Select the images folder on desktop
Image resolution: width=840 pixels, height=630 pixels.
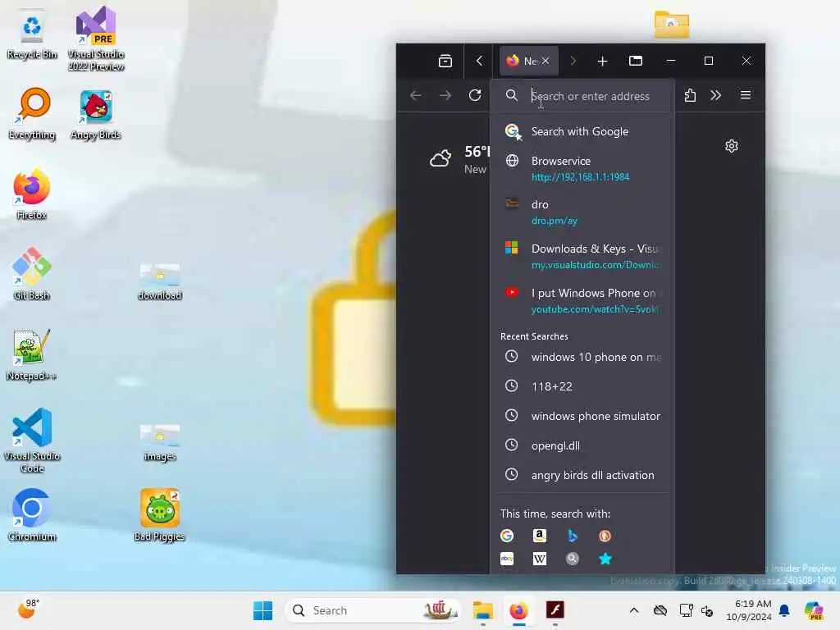point(160,442)
